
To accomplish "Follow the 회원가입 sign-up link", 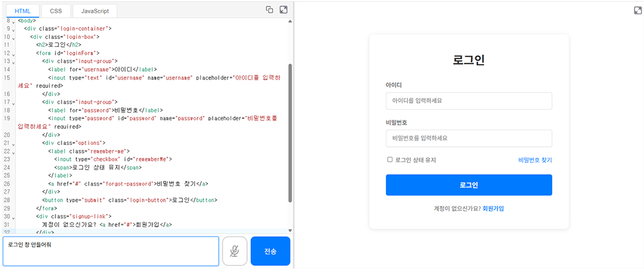I will point(493,209).
